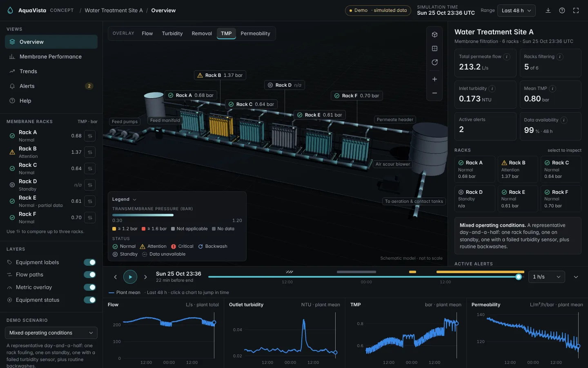Screen dimensions: 588x368
Task: Inspect the Rack B card in Racks panel
Action: (518, 169)
